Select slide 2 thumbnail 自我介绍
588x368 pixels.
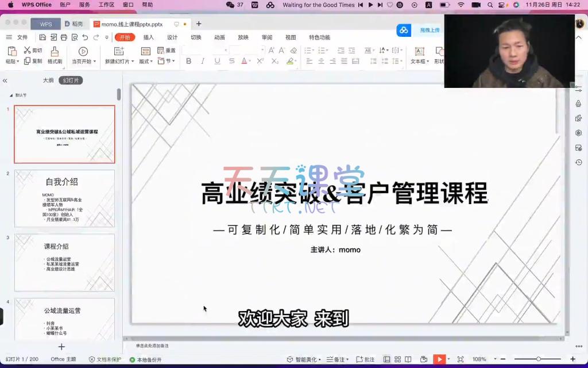click(64, 198)
